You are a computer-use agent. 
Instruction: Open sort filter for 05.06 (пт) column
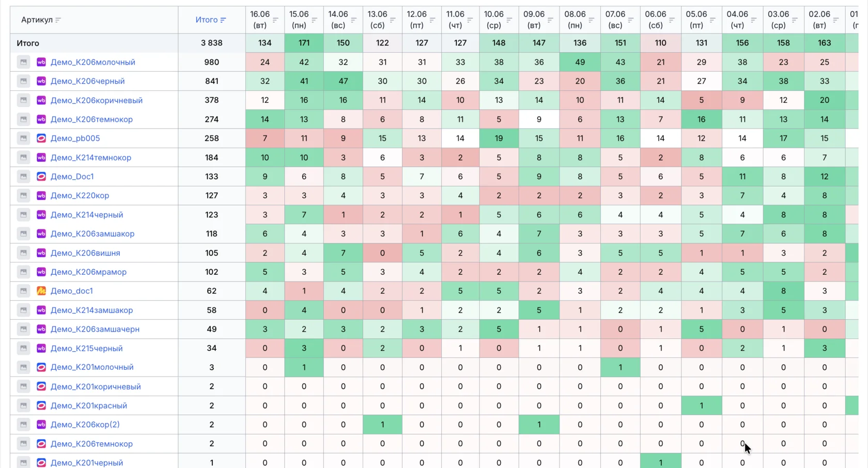point(712,20)
